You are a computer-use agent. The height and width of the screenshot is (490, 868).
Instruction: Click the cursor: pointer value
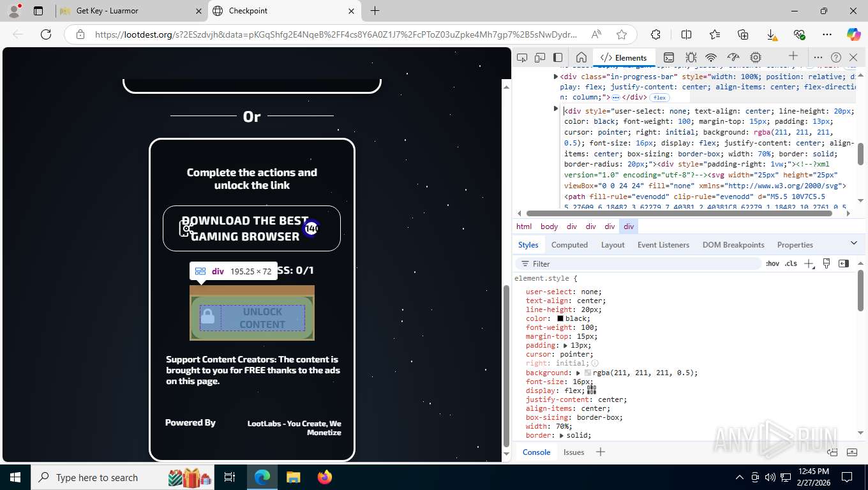[x=575, y=354]
